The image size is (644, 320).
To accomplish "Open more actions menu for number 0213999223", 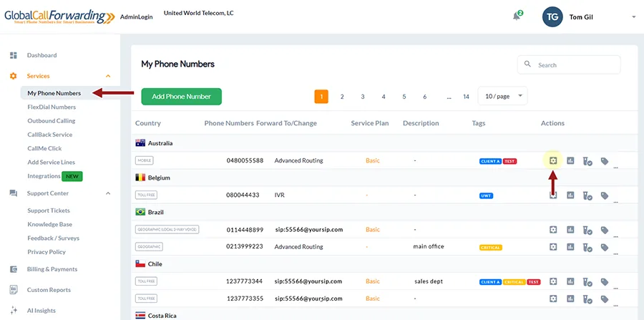I will point(615,253).
